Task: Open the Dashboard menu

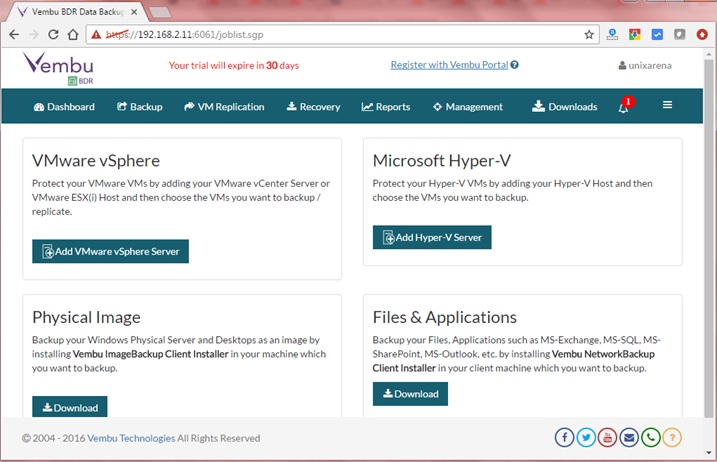Action: [64, 107]
